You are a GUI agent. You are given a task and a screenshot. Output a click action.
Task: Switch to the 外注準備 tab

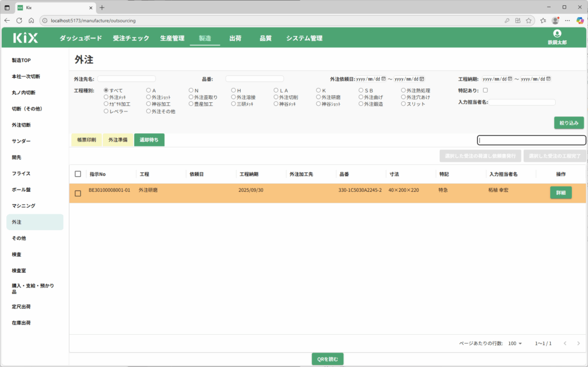point(118,140)
